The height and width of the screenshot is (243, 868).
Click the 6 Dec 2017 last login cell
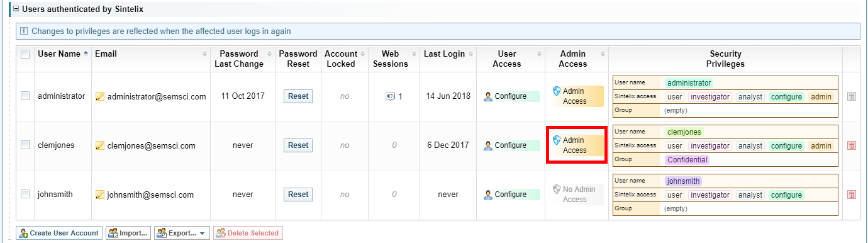[448, 145]
